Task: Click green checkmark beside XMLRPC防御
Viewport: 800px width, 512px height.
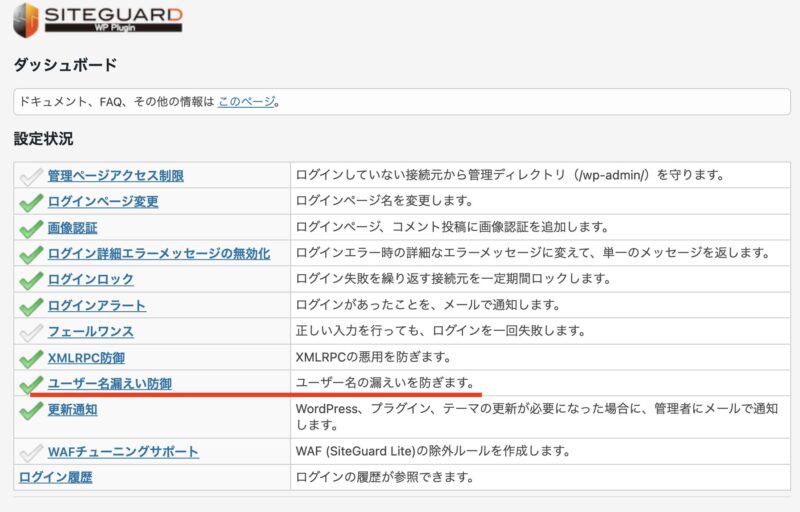Action: coord(31,358)
